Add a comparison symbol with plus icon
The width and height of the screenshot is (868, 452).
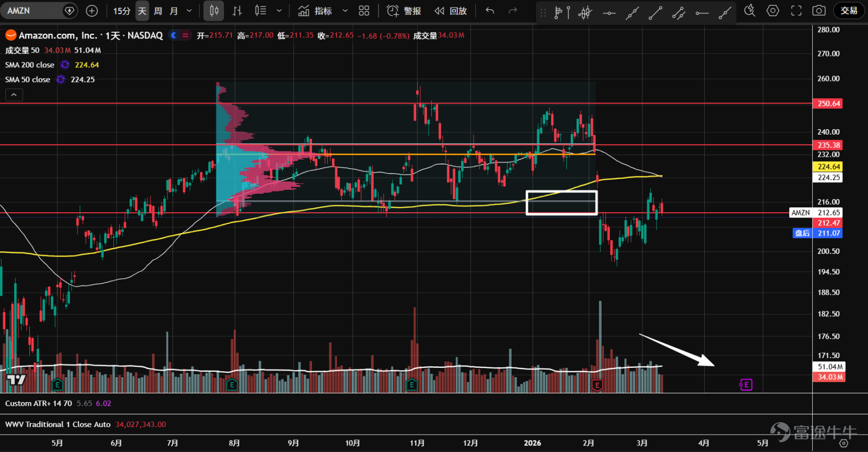92,11
